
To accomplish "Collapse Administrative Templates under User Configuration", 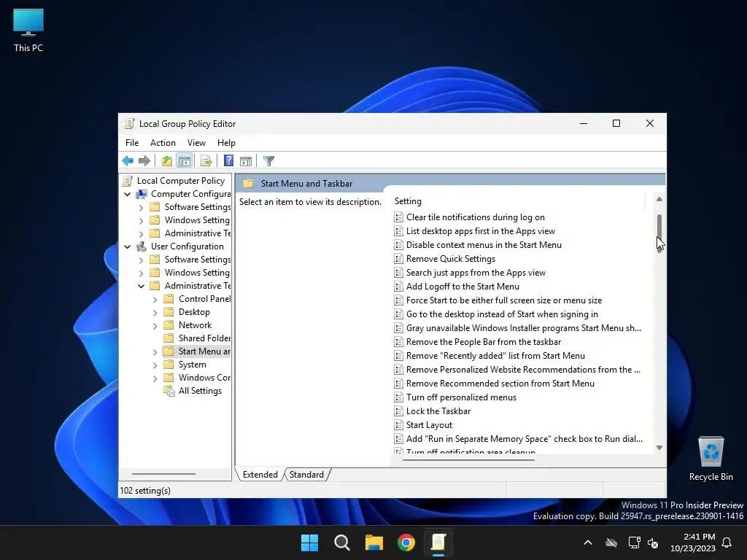I will (x=141, y=286).
